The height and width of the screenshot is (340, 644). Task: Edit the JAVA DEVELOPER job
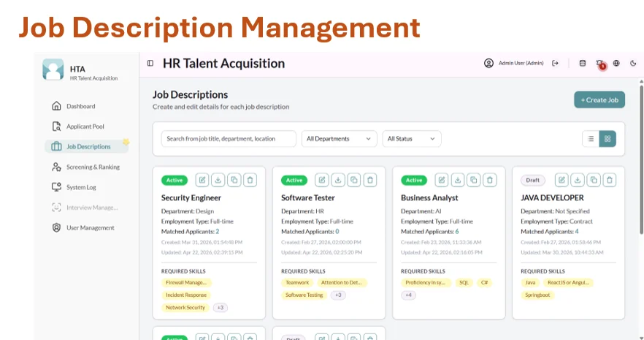(561, 180)
